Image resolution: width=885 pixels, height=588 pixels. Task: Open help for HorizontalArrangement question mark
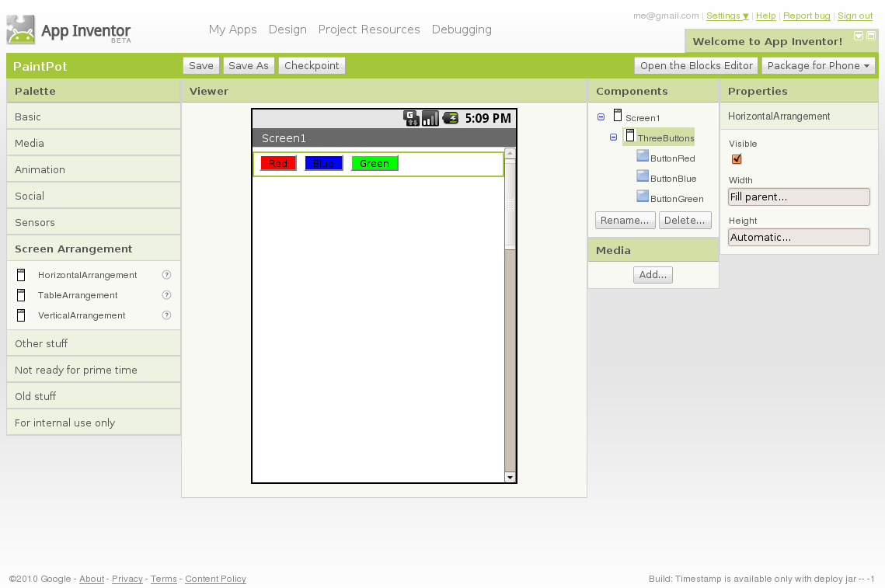[x=166, y=275]
